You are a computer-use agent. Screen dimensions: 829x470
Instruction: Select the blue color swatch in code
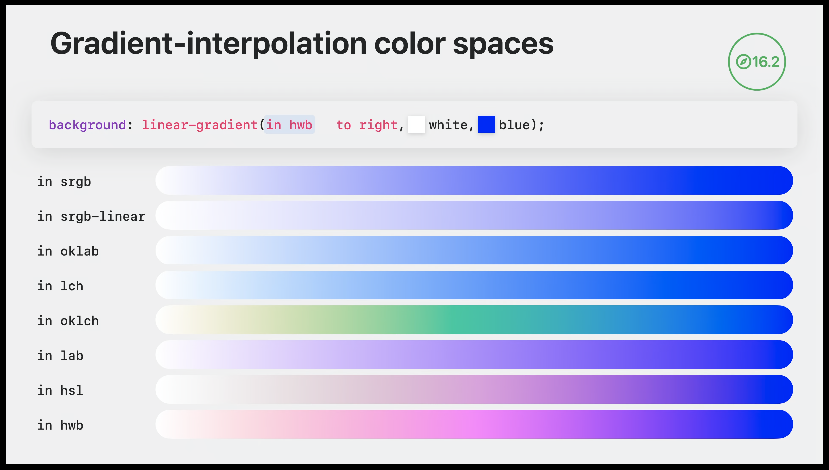(x=486, y=125)
